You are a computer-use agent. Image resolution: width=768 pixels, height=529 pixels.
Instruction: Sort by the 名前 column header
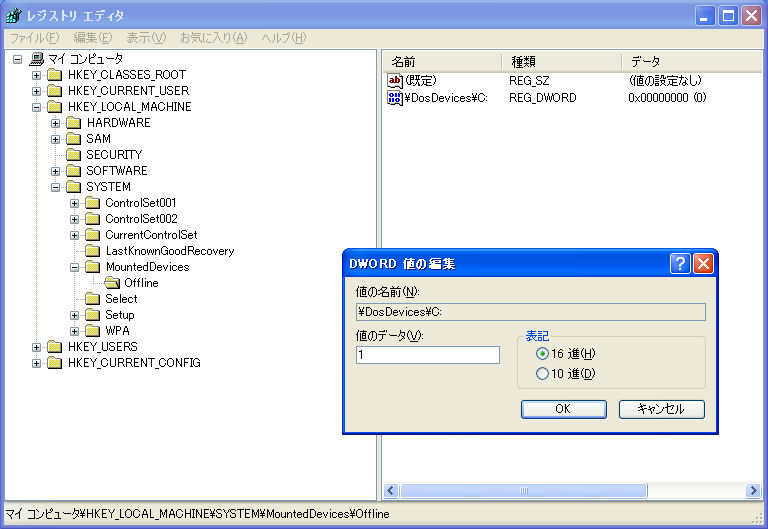point(442,62)
